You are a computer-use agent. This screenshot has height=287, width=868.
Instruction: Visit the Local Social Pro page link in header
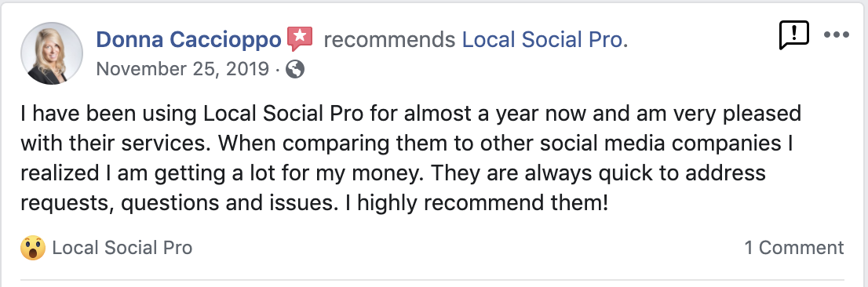545,39
